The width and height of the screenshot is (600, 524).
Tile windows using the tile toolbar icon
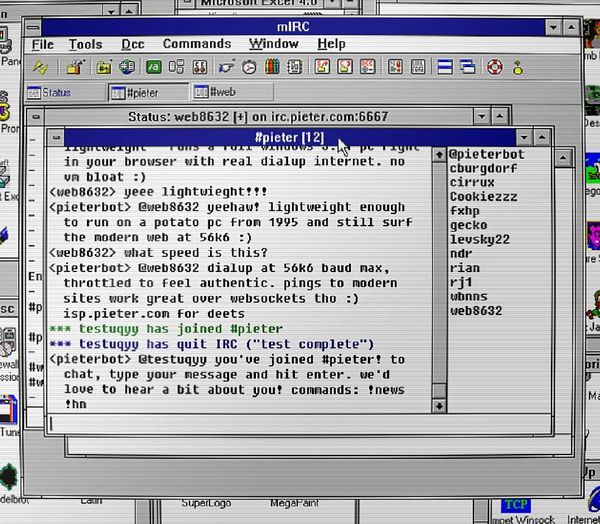tap(445, 67)
